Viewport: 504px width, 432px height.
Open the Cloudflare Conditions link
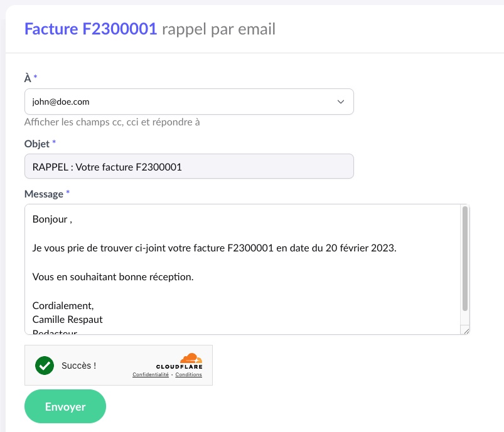(188, 374)
